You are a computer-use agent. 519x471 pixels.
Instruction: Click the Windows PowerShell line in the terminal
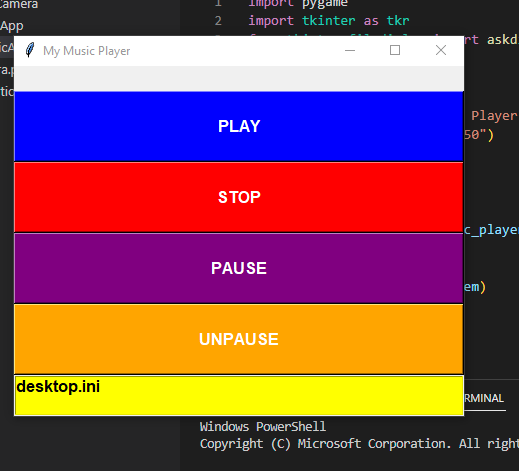click(263, 427)
